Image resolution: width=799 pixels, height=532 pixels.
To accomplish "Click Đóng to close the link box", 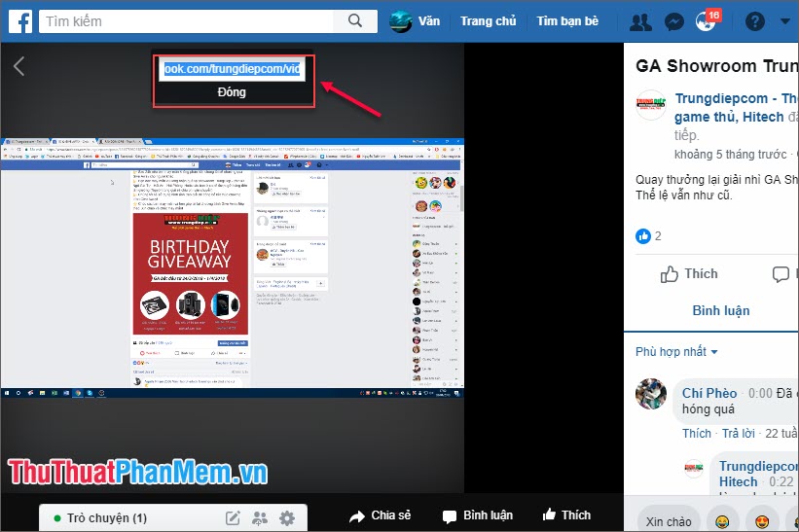I will pyautogui.click(x=232, y=92).
